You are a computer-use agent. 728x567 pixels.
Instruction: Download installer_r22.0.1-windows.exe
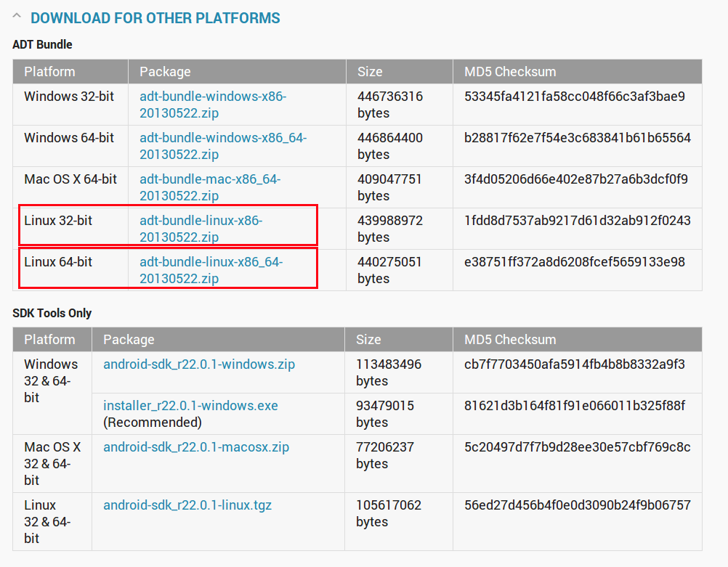(190, 406)
